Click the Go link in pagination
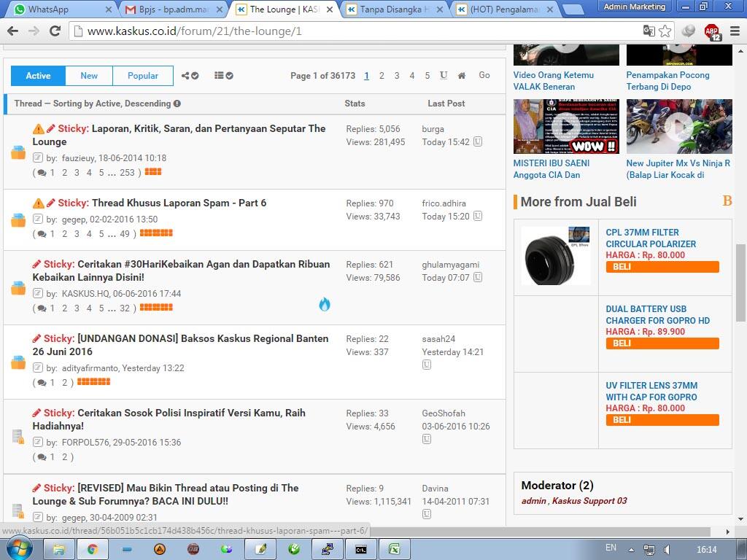This screenshot has height=560, width=747. 484,75
